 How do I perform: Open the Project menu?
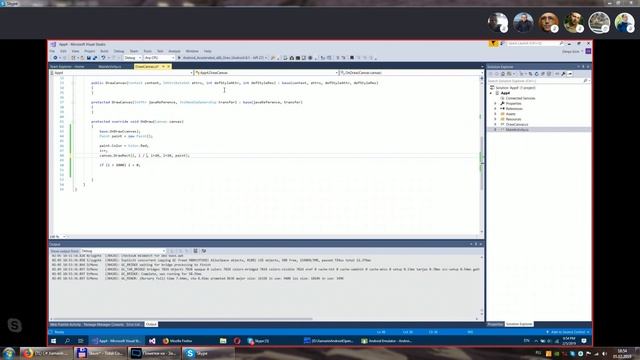(90, 51)
